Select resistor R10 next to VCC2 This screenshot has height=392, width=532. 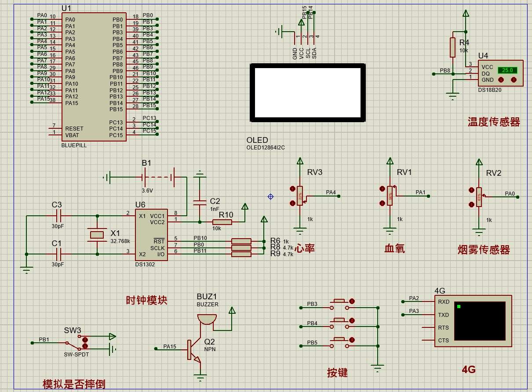[x=222, y=222]
